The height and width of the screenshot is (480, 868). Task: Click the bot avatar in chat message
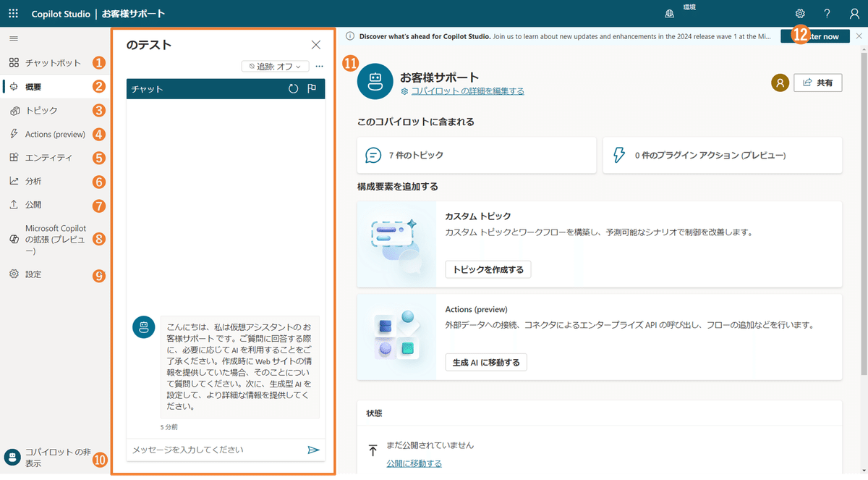[x=144, y=327]
